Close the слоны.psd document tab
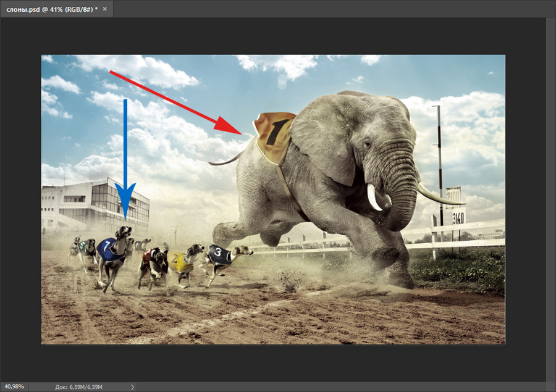The image size is (556, 392). click(104, 9)
